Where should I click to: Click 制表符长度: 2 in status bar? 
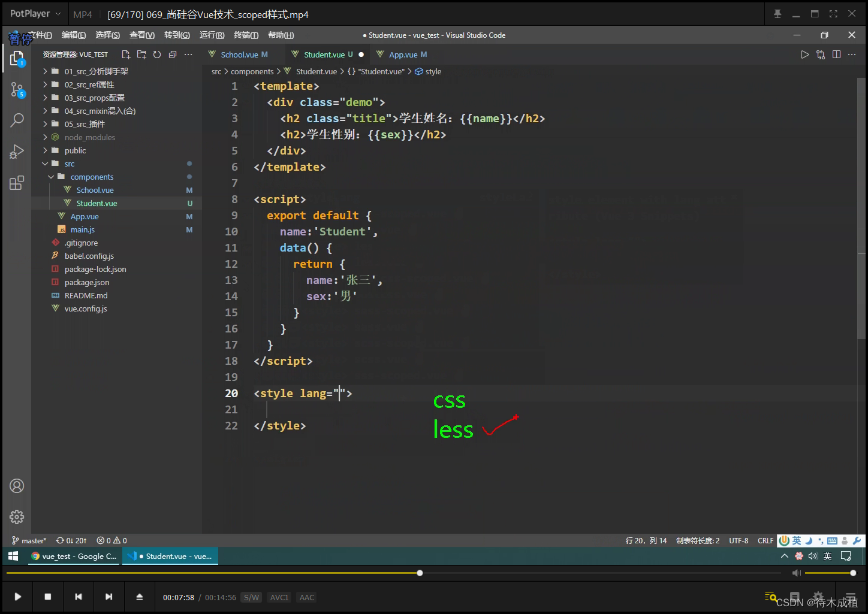[x=698, y=540]
